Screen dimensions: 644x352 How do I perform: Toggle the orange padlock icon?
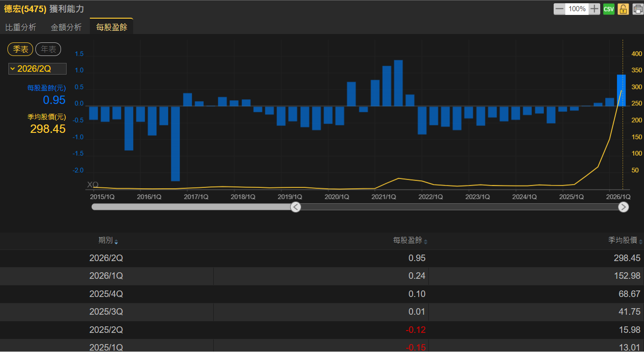pos(623,9)
